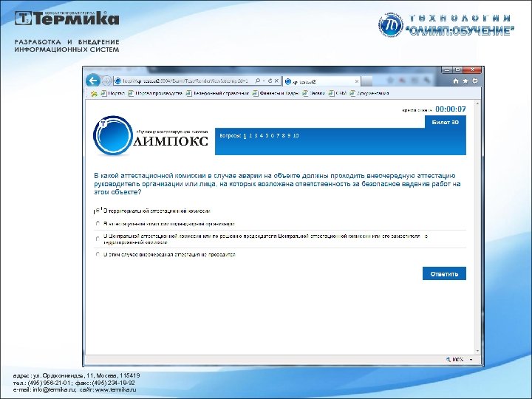Jump to question 8 link
The image size is (532, 399).
[x=283, y=136]
